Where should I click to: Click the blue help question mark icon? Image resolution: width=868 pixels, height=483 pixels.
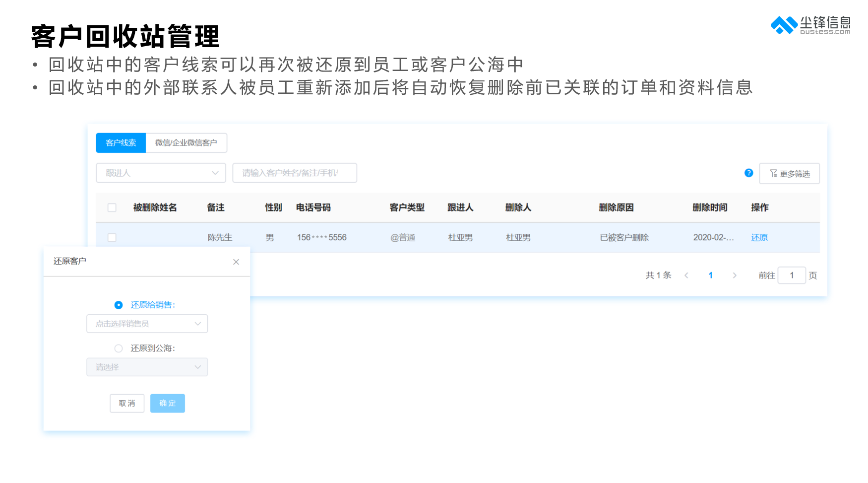pos(748,173)
